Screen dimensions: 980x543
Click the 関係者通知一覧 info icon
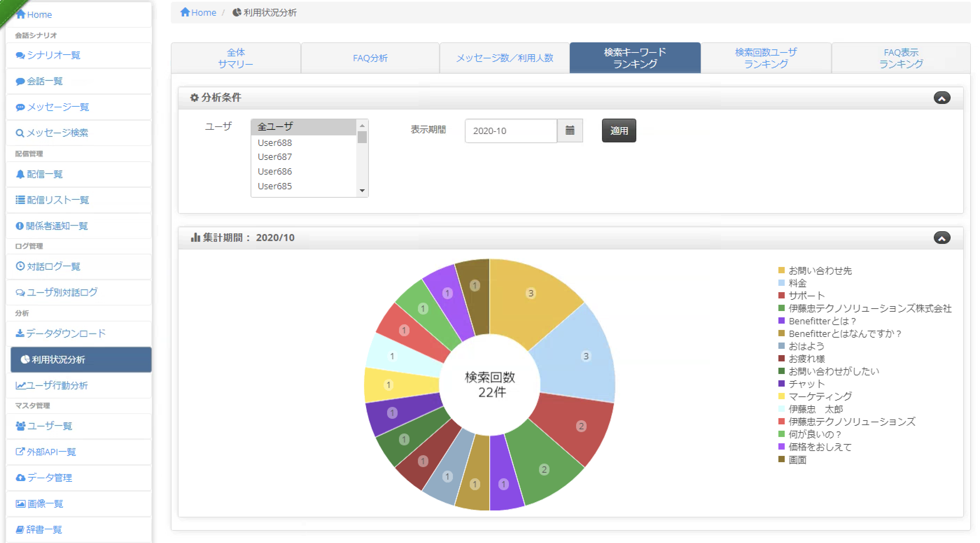(19, 226)
